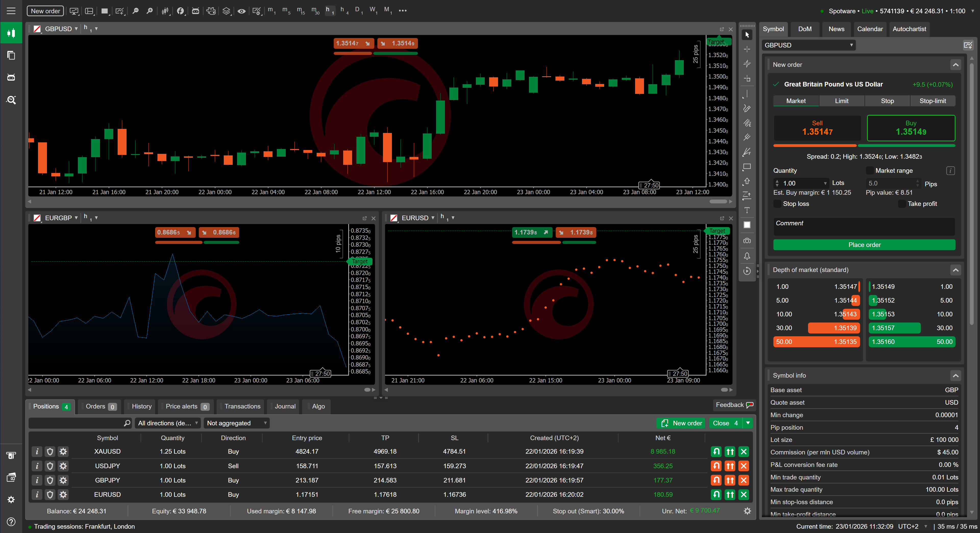Click the camera icon to capture the chart
Image resolution: width=980 pixels, height=533 pixels.
747,240
